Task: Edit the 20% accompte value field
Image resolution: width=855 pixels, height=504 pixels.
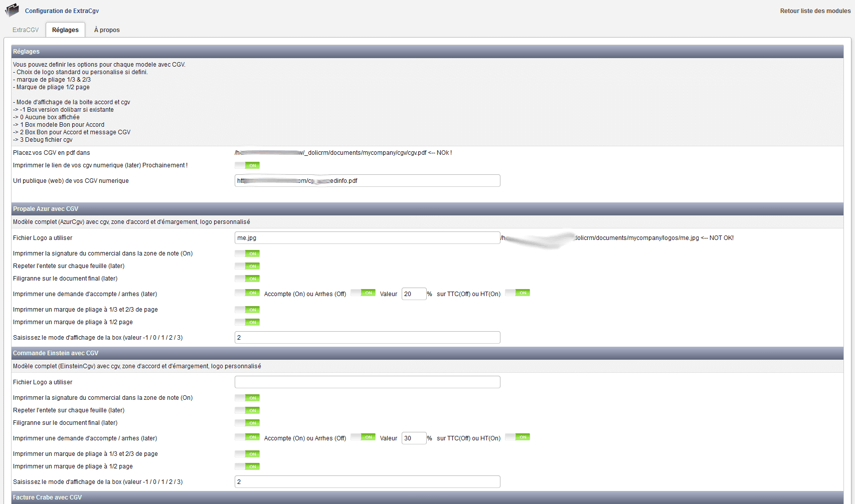Action: (414, 294)
